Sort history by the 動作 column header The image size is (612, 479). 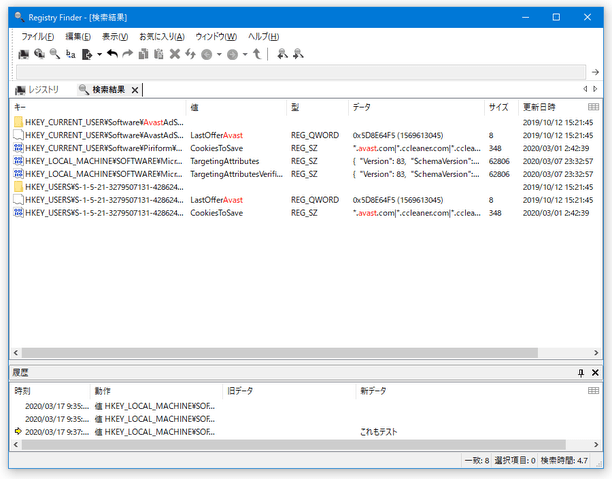click(x=157, y=391)
